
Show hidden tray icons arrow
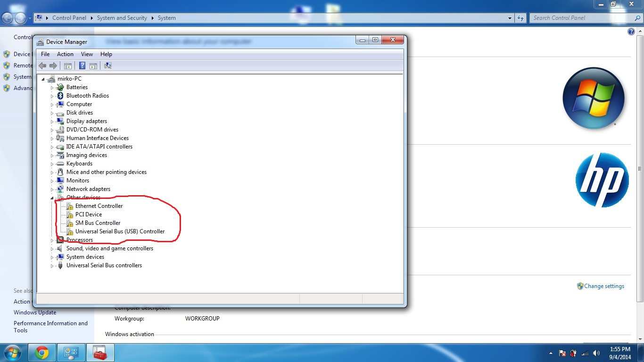click(551, 353)
